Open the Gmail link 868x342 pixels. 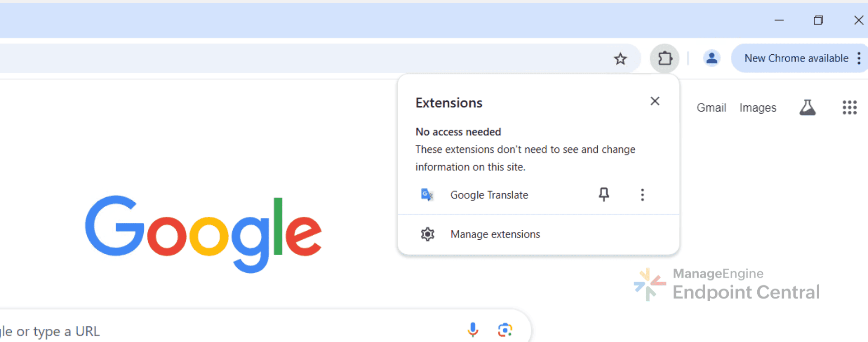711,108
